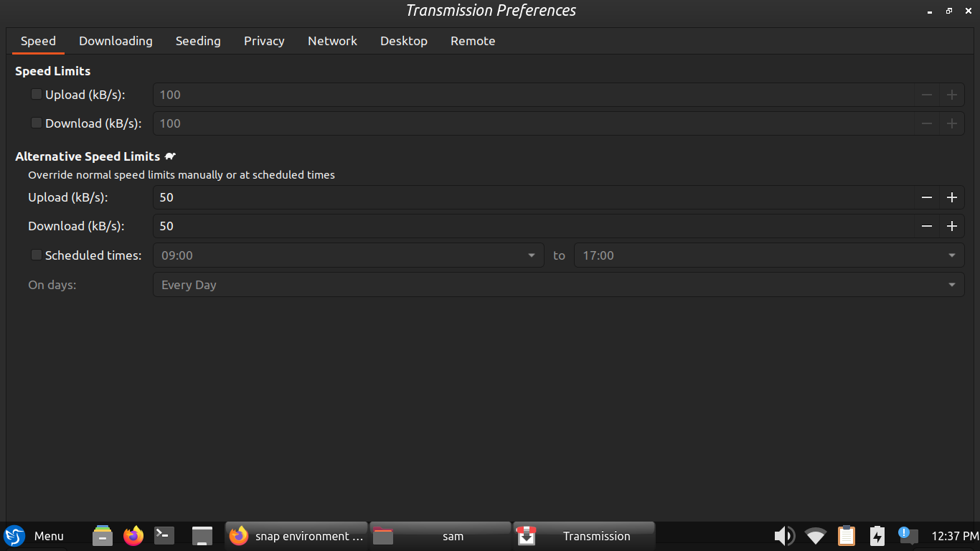The image size is (980, 551).
Task: Click the Transmission taskbar icon
Action: click(583, 536)
